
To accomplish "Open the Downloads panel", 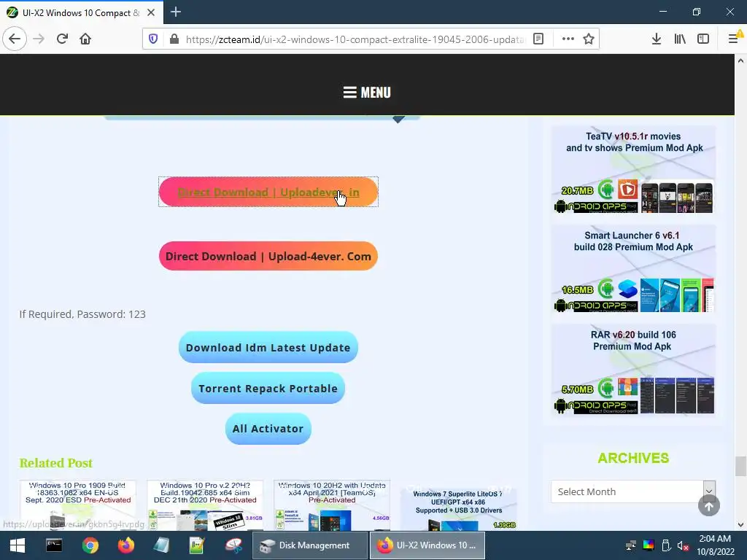I will [657, 39].
